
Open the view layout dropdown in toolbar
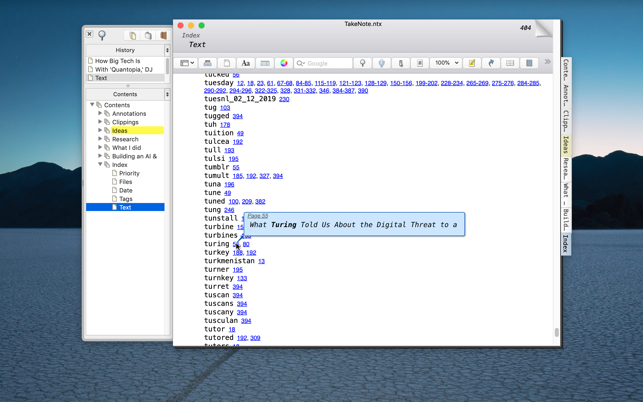[187, 63]
